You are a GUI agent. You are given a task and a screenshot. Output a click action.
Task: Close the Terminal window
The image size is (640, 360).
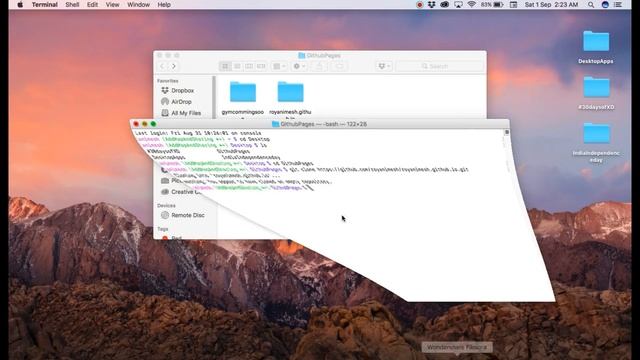coord(136,124)
